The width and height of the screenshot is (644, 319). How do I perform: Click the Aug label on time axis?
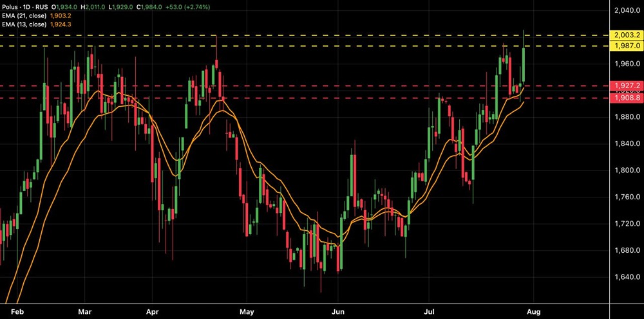point(533,312)
